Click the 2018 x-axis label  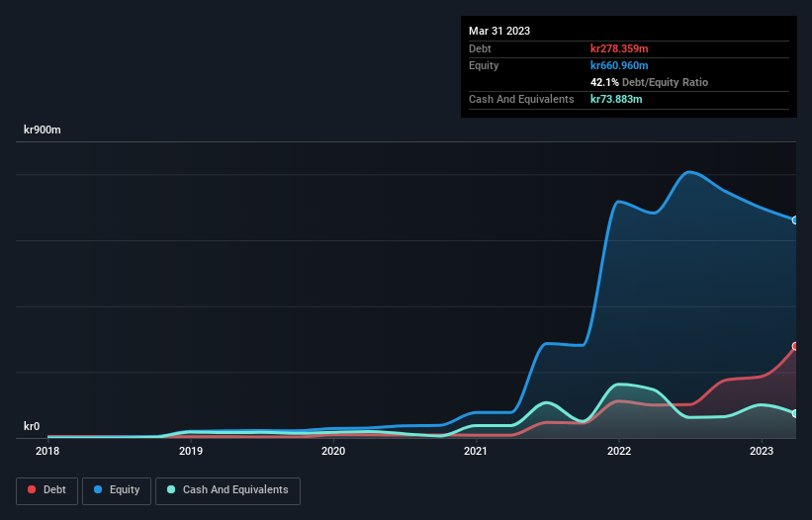[x=47, y=451]
